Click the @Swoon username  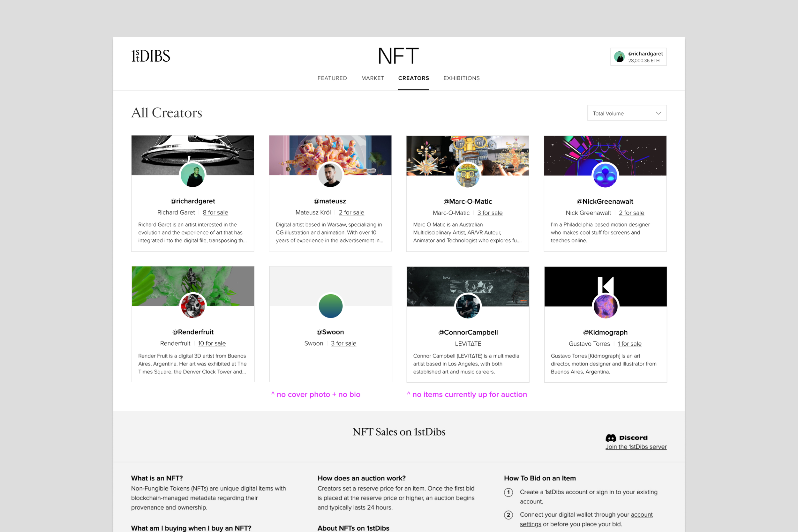[x=330, y=332]
